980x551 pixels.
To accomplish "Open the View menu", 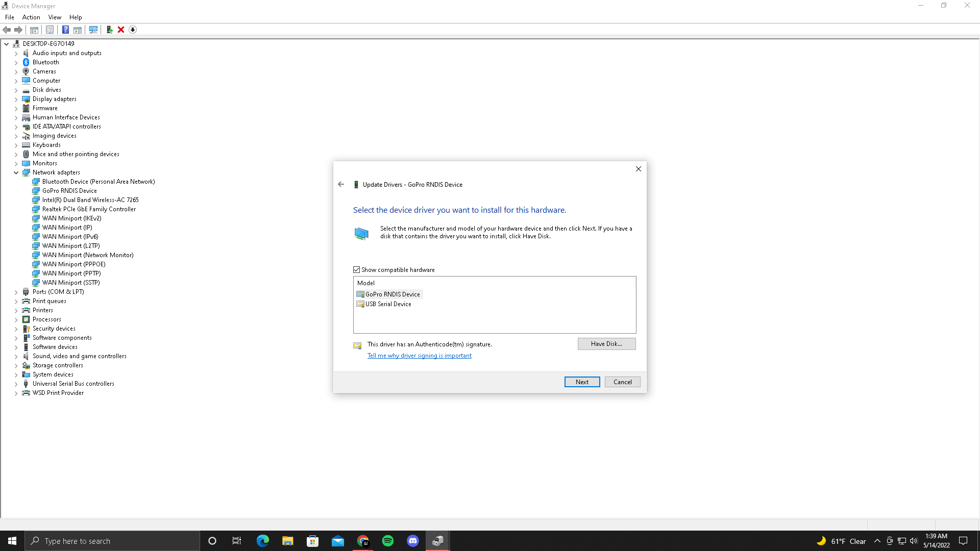I will [55, 17].
